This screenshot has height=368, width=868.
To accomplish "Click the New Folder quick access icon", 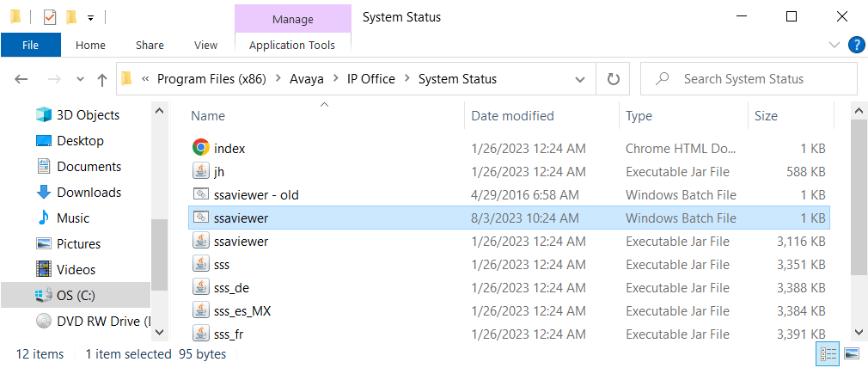I will [70, 18].
